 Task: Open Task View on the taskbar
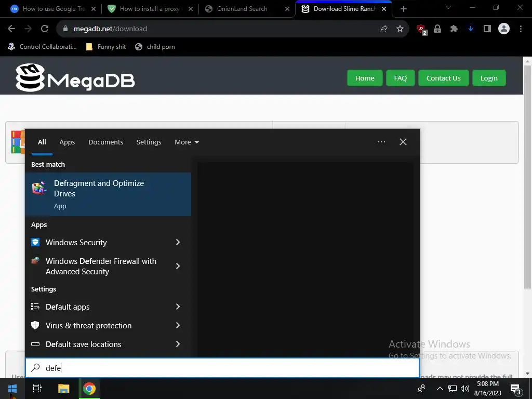(37, 389)
